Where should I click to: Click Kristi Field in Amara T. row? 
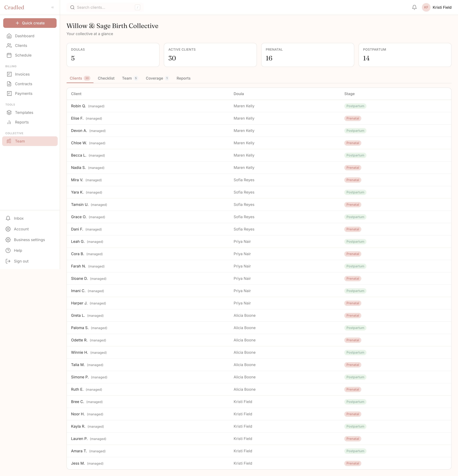click(243, 451)
